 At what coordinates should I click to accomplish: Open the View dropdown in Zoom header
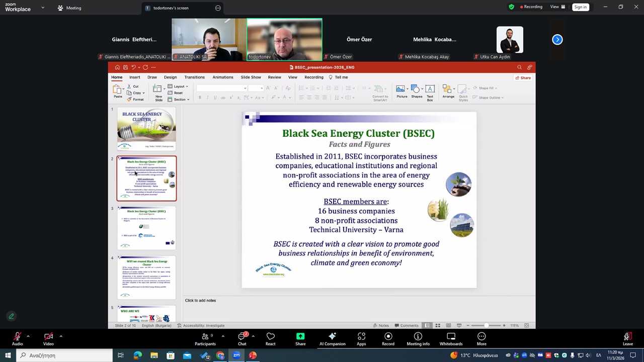click(557, 7)
